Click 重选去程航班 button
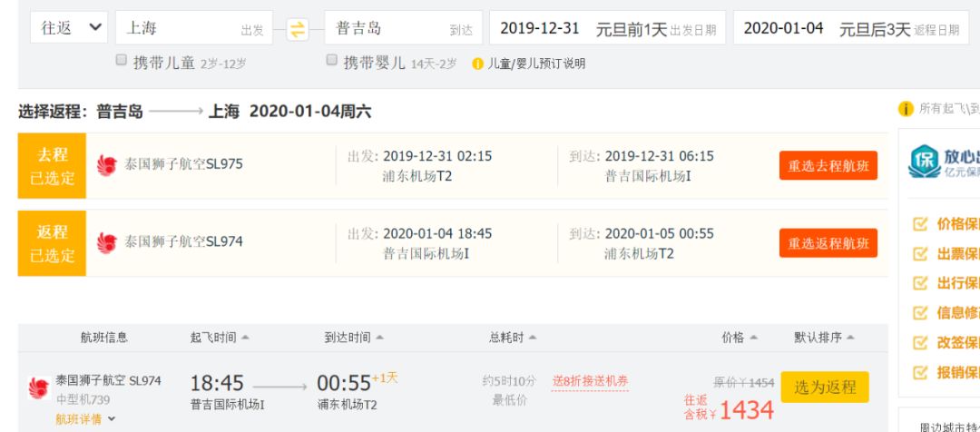This screenshot has height=432, width=980. (828, 166)
